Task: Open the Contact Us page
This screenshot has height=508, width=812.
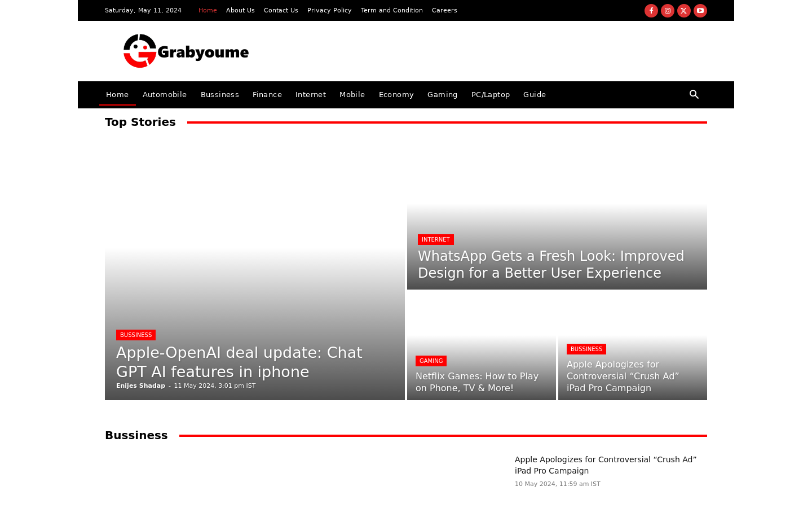Action: pyautogui.click(x=281, y=10)
